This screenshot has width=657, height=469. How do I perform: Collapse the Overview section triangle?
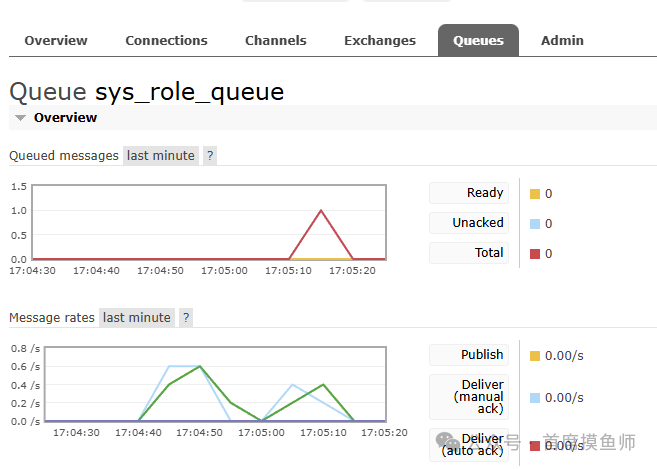point(20,118)
